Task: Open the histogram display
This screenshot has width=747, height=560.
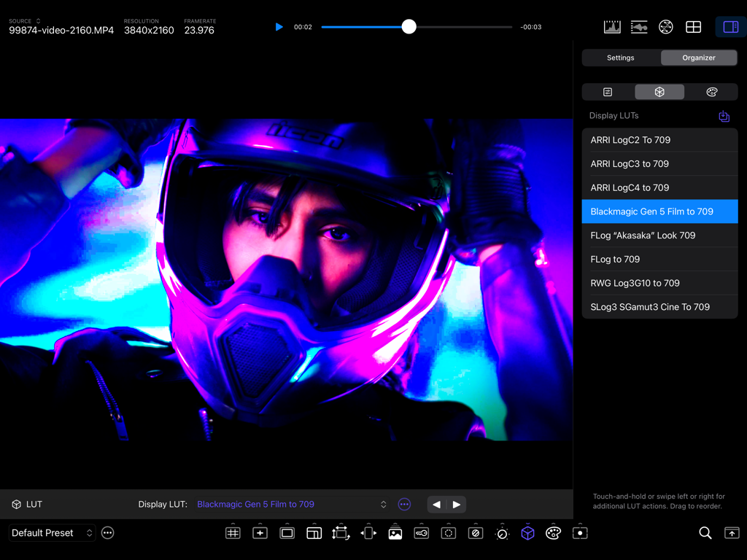Action: tap(612, 26)
